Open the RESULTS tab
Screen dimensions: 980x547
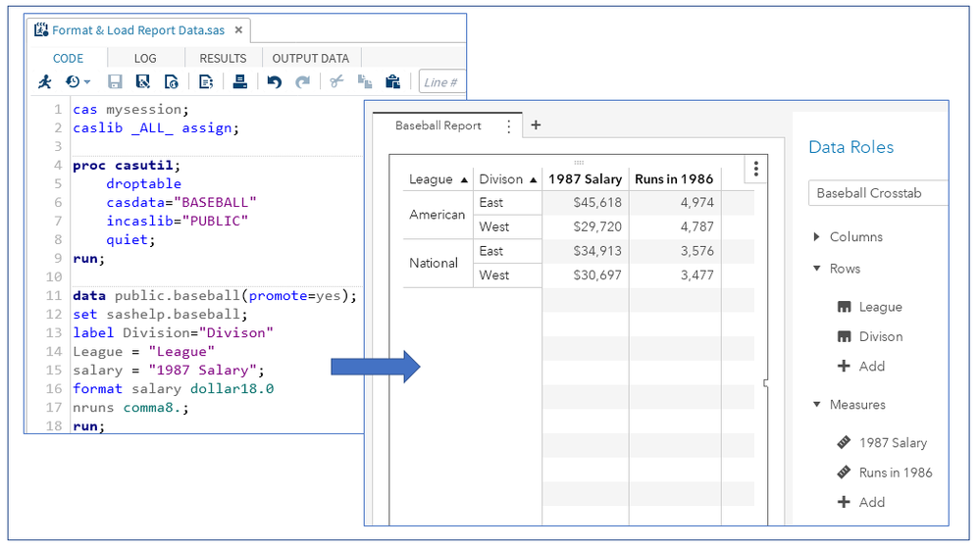pos(223,58)
